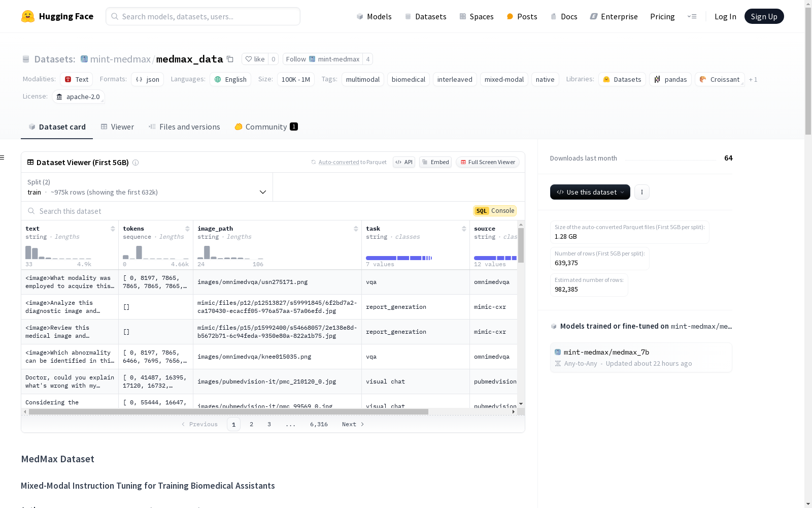Switch to the Dataset card tab
The width and height of the screenshot is (812, 508).
point(57,126)
